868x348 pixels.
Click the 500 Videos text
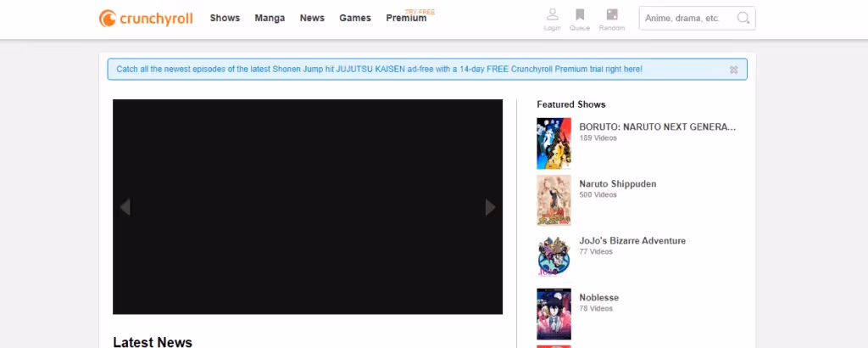(598, 195)
